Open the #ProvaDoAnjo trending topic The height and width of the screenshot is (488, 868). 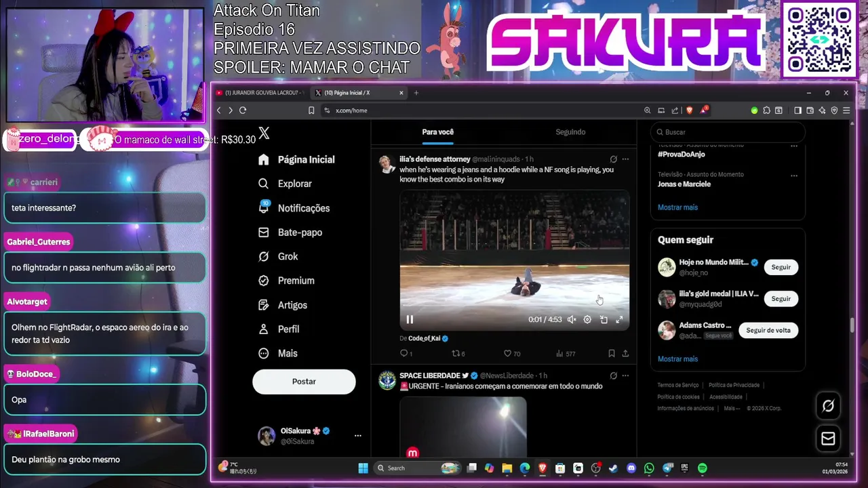click(681, 155)
